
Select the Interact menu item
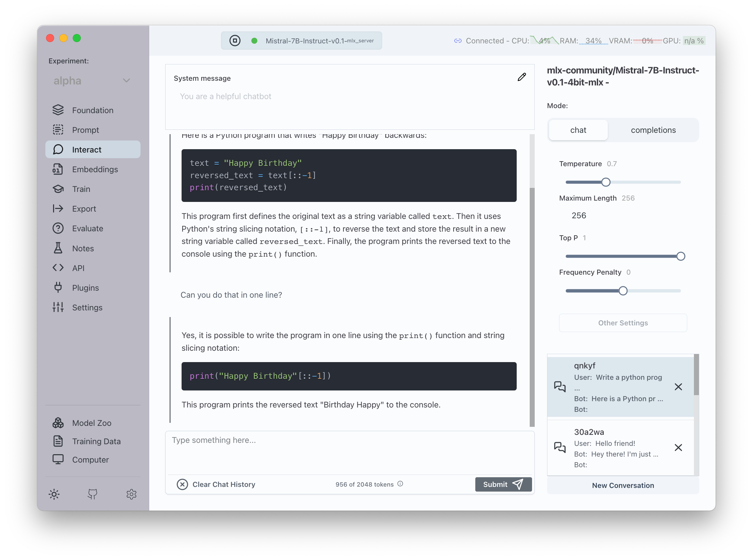click(x=91, y=150)
